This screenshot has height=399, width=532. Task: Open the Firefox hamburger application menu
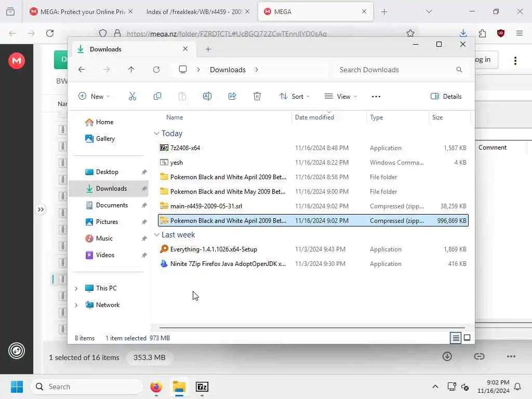[x=520, y=33]
